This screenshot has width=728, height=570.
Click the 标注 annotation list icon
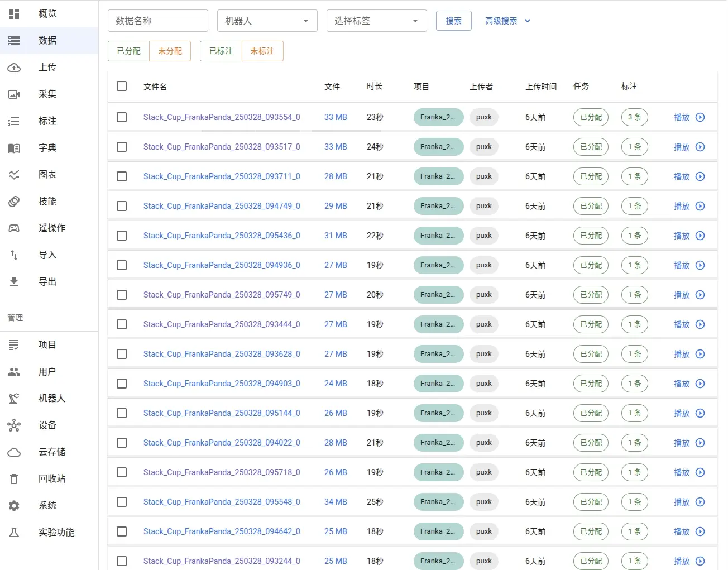[x=14, y=121]
